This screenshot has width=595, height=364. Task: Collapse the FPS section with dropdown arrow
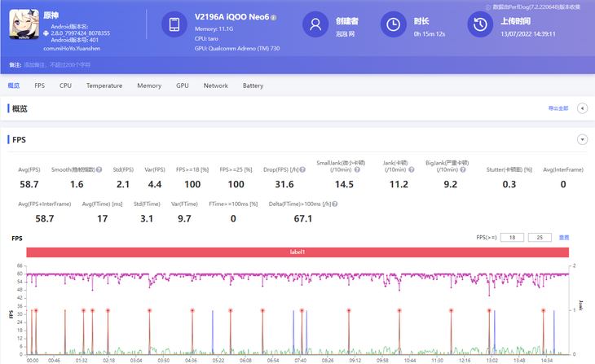point(582,139)
